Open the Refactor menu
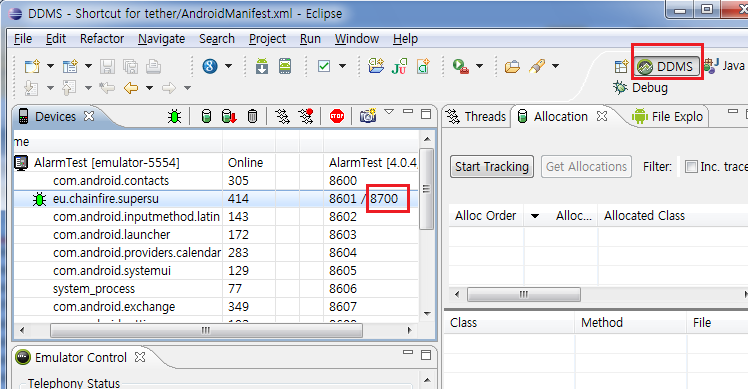Screen dimensions: 748x389 [x=102, y=39]
